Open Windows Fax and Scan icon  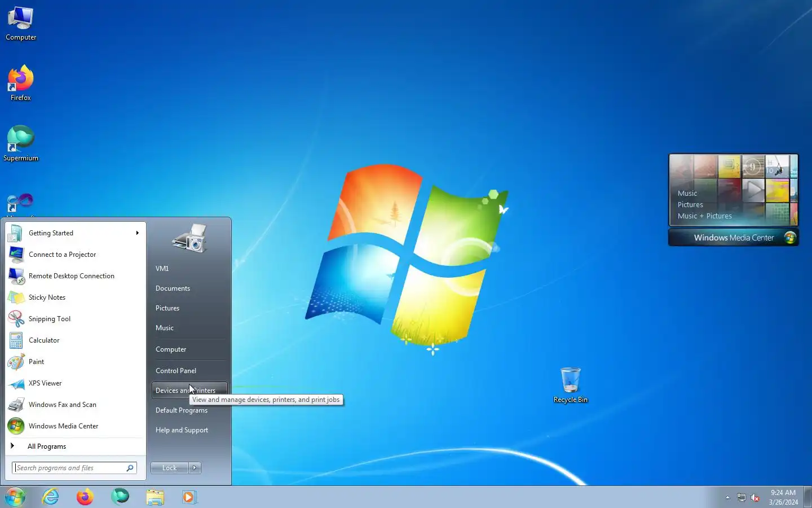click(x=16, y=405)
